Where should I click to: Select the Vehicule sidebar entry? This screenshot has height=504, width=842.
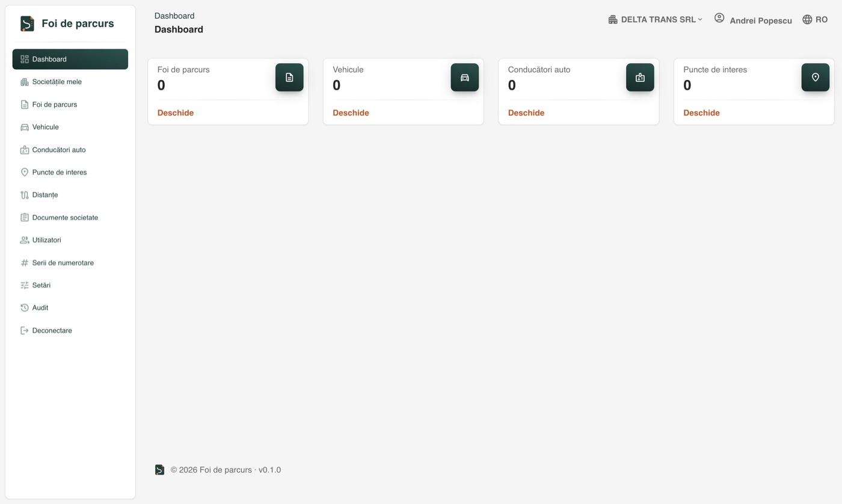click(x=70, y=127)
